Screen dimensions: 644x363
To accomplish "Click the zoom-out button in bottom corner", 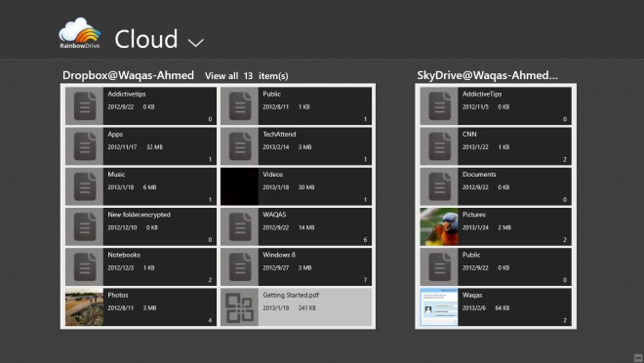I will click(x=638, y=358).
